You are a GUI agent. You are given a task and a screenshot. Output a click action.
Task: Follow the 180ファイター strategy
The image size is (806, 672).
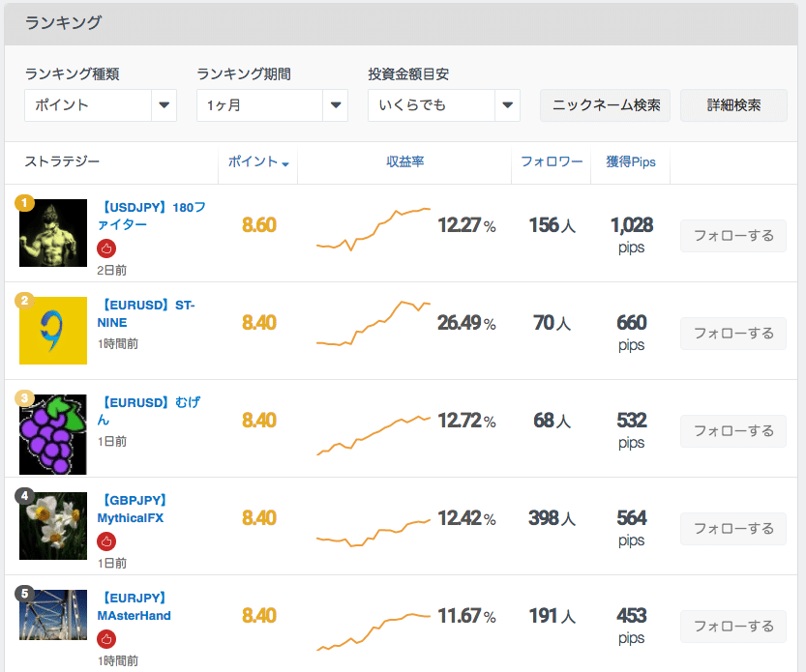[733, 236]
